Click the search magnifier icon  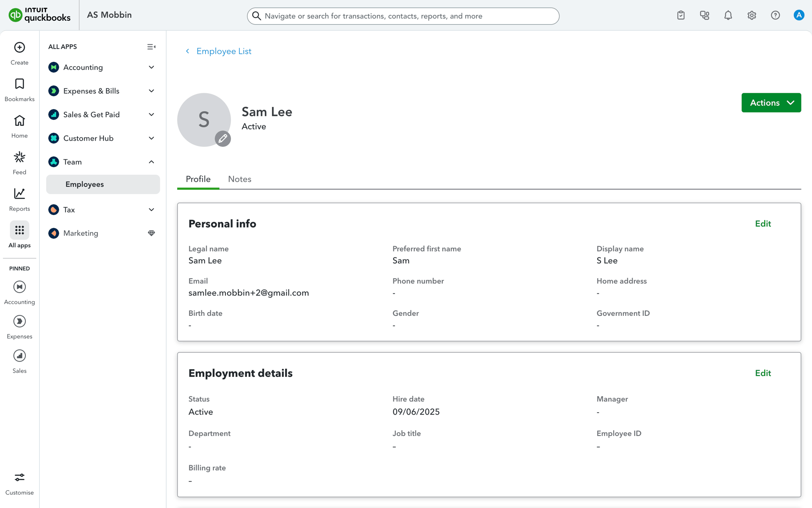point(256,16)
